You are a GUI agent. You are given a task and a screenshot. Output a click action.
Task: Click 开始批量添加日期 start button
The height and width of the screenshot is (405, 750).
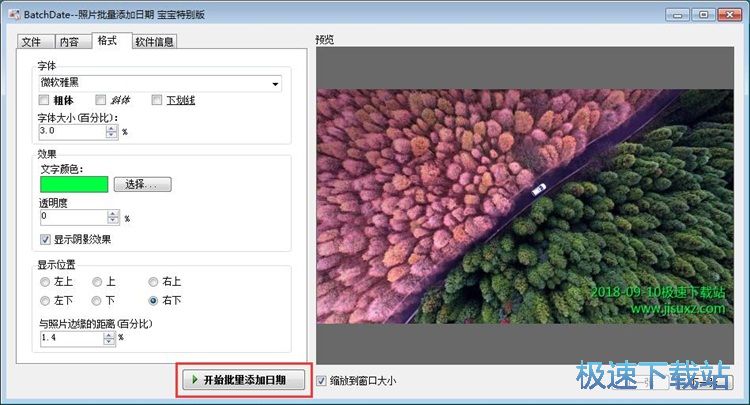[243, 380]
